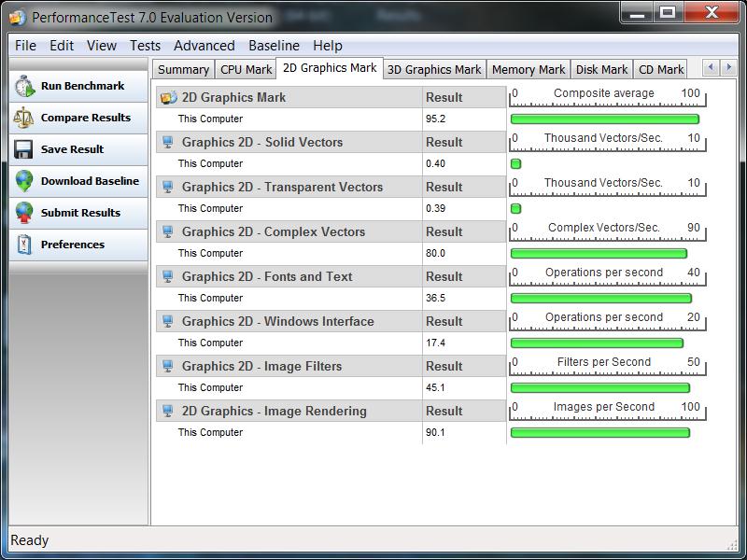Click monitor icon beside Solid Vectors
Image resolution: width=747 pixels, height=560 pixels.
tap(168, 142)
